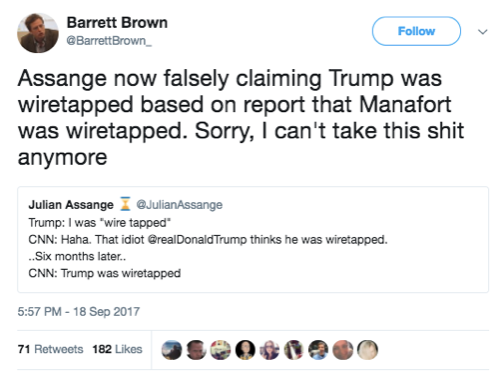Click the last liker avatar with blonde hair
The image size is (501, 377).
click(x=367, y=350)
